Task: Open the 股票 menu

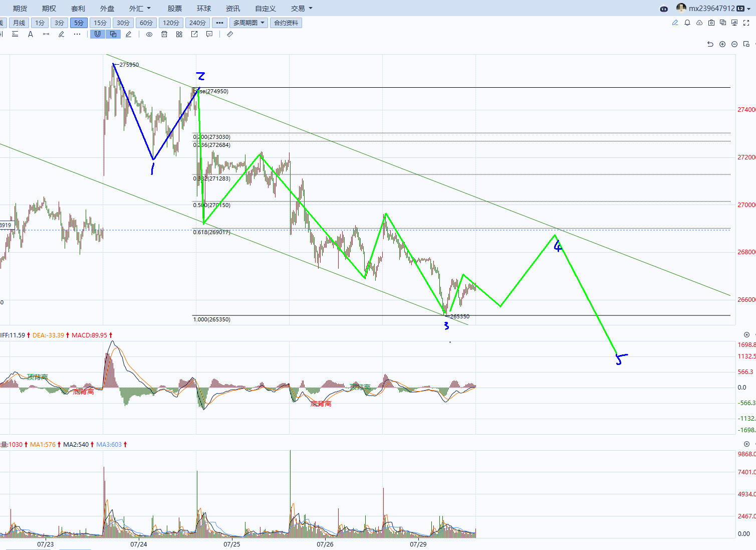Action: coord(175,9)
